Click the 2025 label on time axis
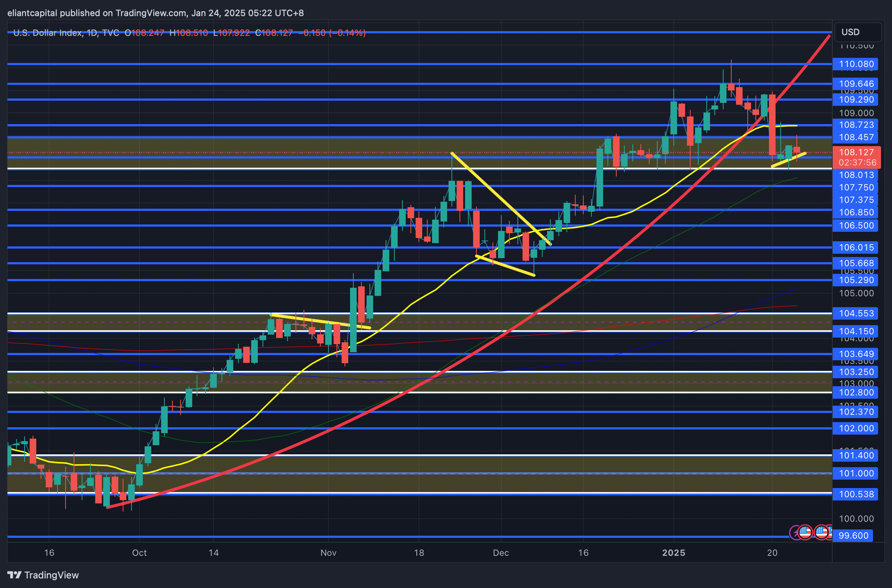The height and width of the screenshot is (588, 892). (673, 553)
